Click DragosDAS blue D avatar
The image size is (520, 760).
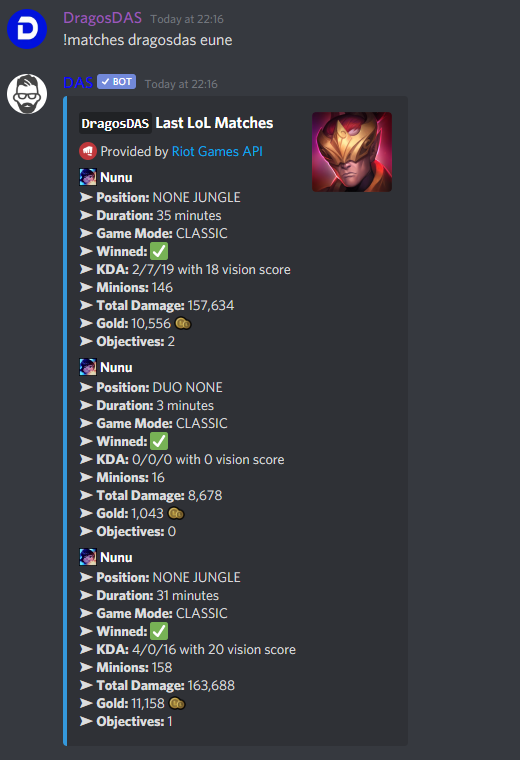27,29
